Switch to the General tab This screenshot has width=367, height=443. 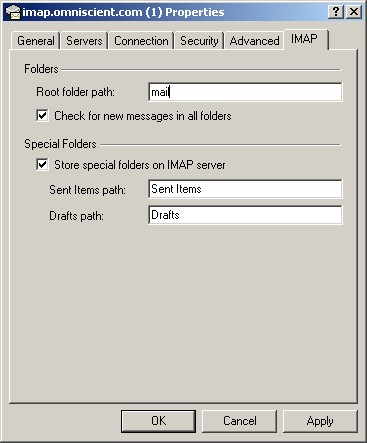[35, 41]
